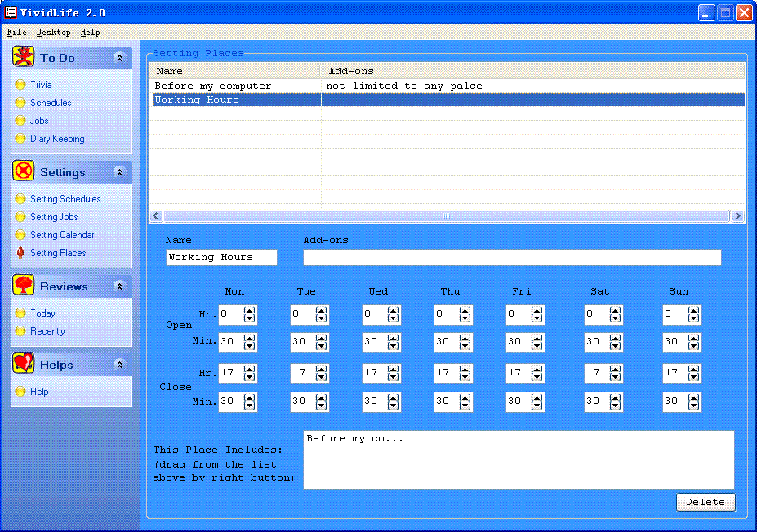Screen dimensions: 757x532
Task: Collapse the To Do panel
Action: (x=119, y=58)
